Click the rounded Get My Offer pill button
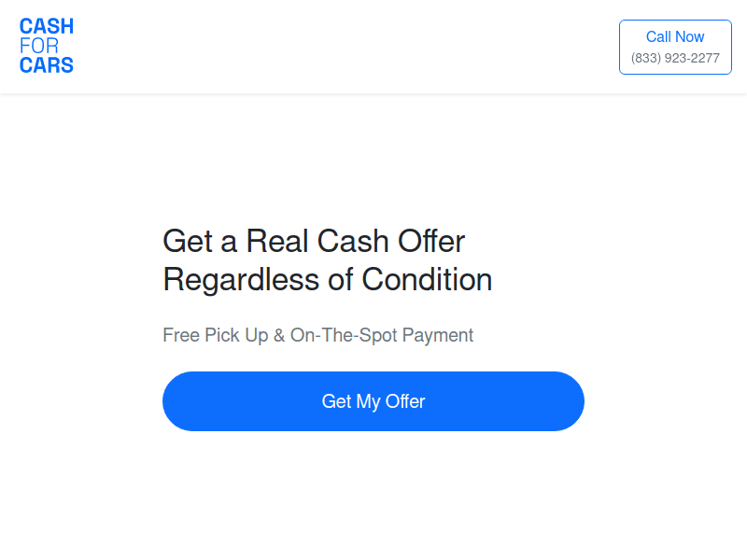Screen dimensions: 747x560 click(373, 401)
